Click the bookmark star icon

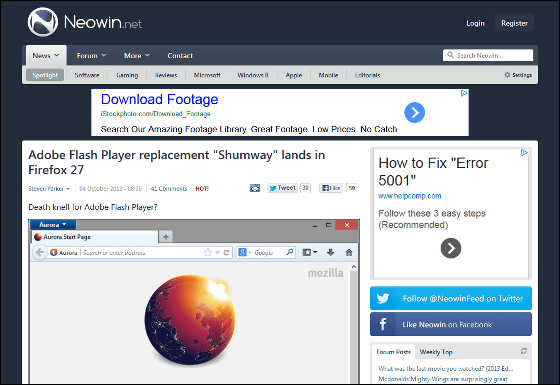pos(208,253)
